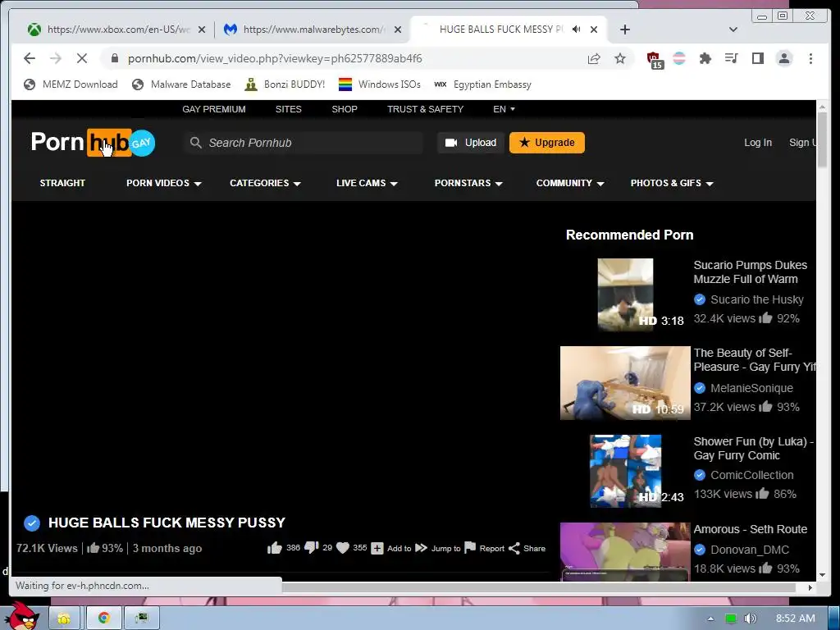Image resolution: width=840 pixels, height=630 pixels.
Task: Close the xbox.com tab
Action: [202, 30]
